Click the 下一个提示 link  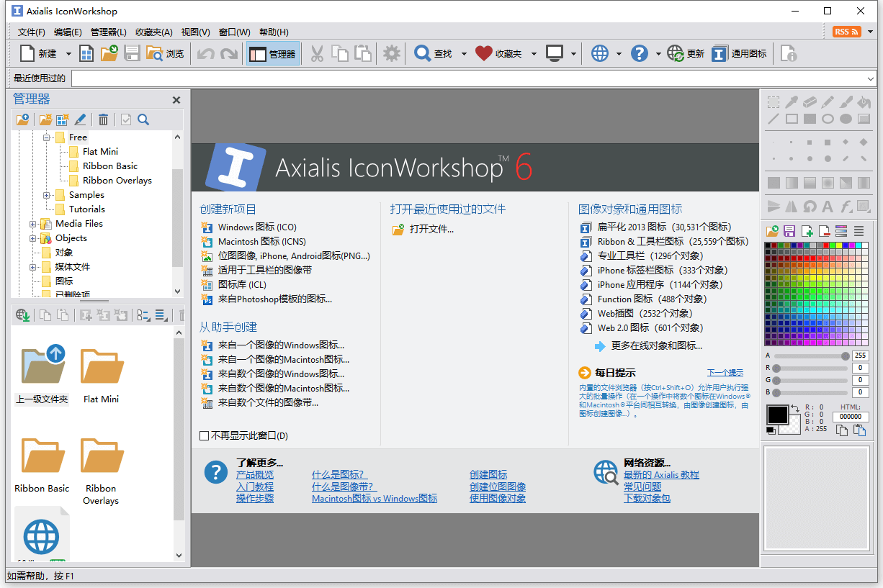(725, 373)
